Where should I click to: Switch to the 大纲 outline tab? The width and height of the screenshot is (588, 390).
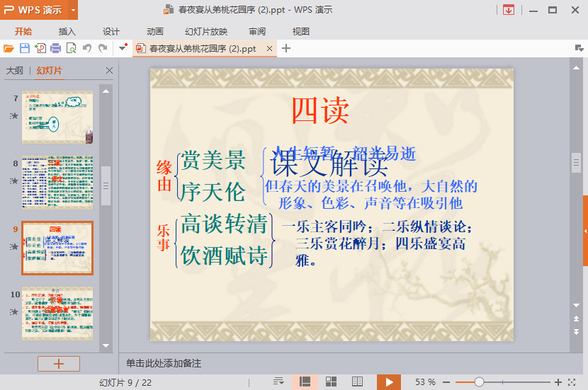tap(14, 71)
